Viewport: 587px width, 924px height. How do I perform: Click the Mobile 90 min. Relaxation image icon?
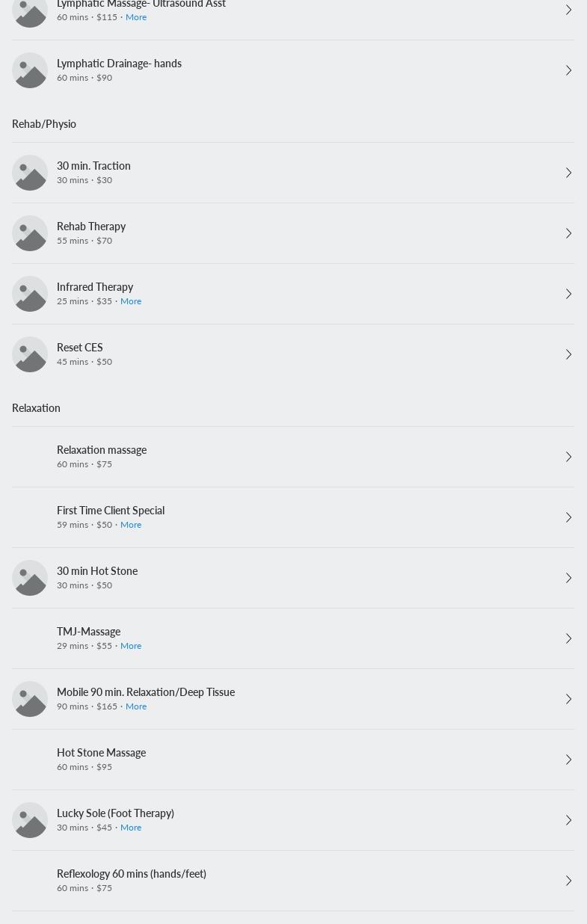(x=30, y=699)
